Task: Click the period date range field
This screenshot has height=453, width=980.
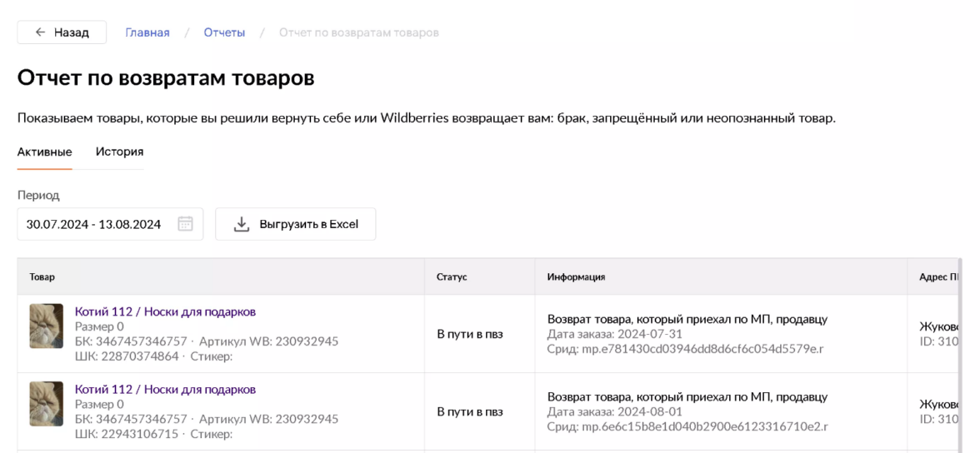Action: (x=93, y=224)
